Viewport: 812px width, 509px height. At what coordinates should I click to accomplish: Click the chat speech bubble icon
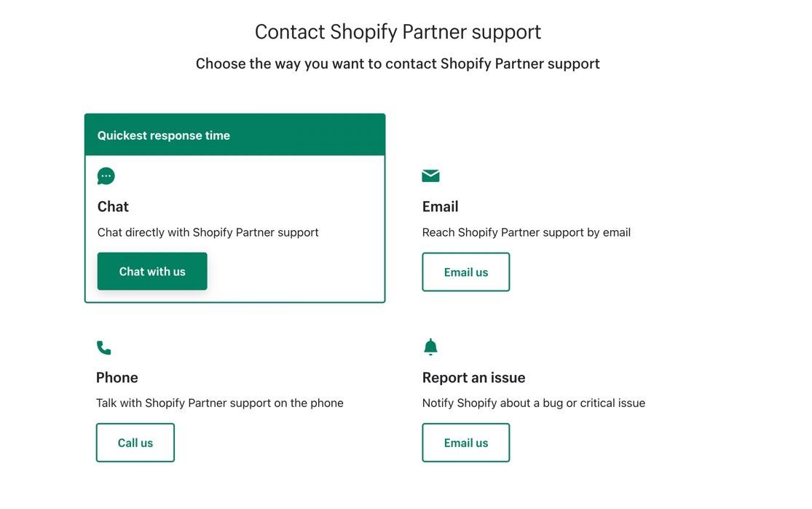(106, 176)
